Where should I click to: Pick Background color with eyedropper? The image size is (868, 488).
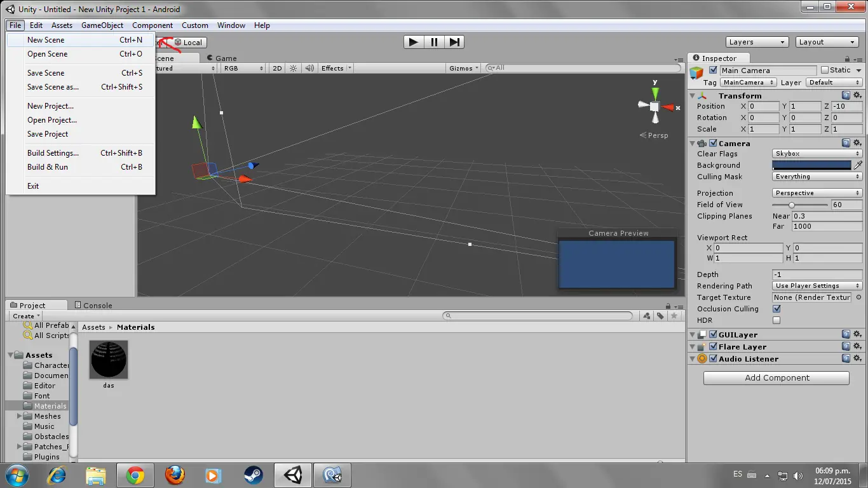[x=858, y=165]
